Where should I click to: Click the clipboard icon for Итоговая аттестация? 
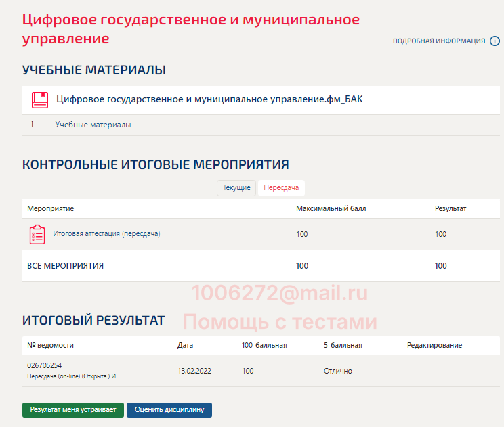(x=37, y=234)
